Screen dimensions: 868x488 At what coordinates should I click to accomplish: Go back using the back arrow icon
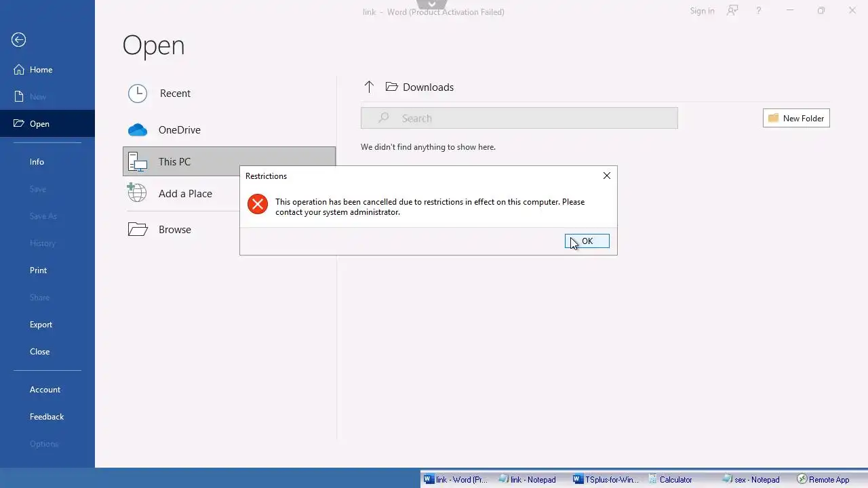click(x=19, y=40)
